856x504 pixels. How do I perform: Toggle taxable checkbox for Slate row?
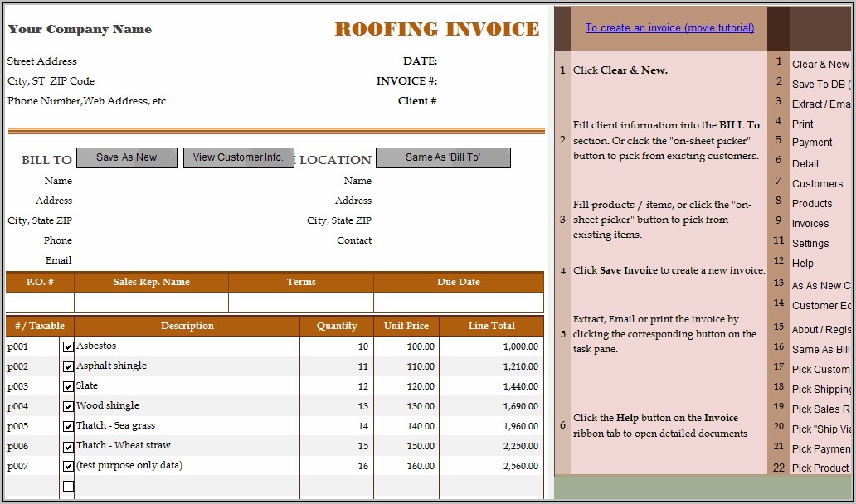68,387
